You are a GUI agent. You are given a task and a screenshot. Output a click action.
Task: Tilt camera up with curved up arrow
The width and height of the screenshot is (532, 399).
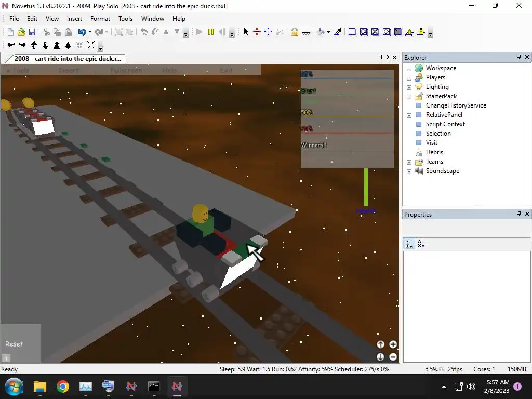34,45
